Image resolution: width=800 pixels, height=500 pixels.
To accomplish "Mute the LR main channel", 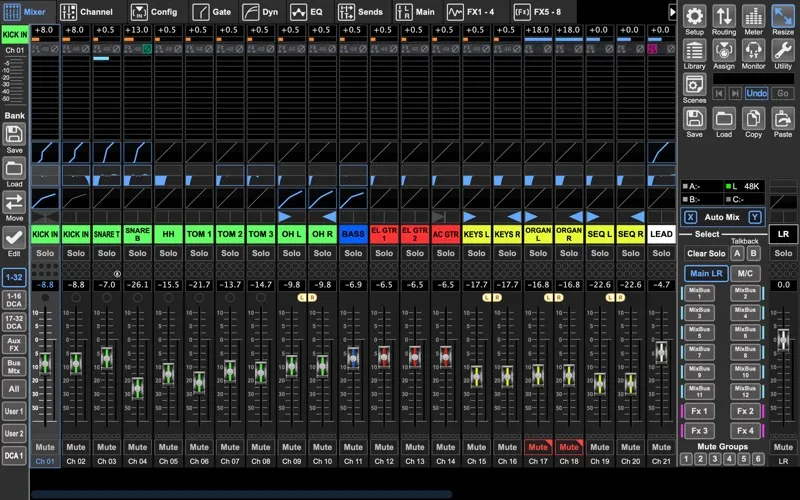I will tap(783, 447).
